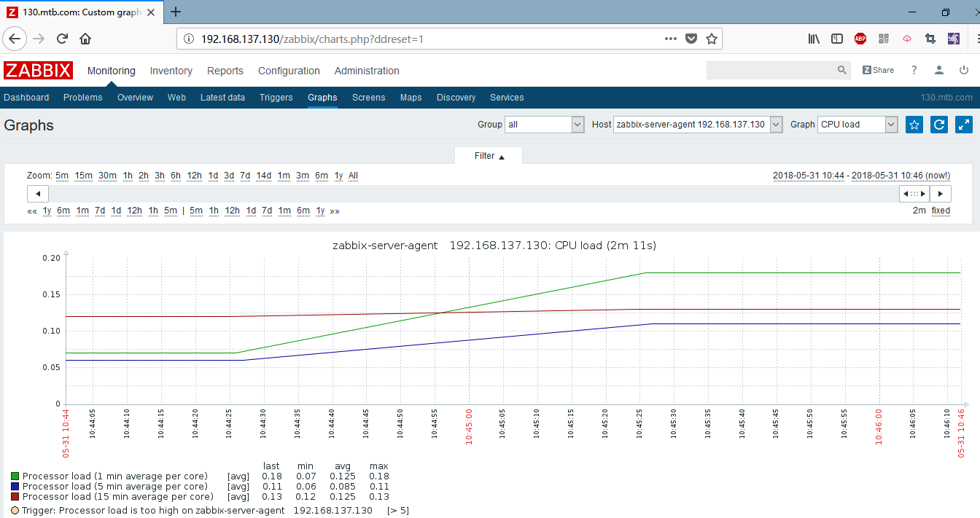The width and height of the screenshot is (980, 518).
Task: Set zoom to 30m
Action: (x=108, y=176)
